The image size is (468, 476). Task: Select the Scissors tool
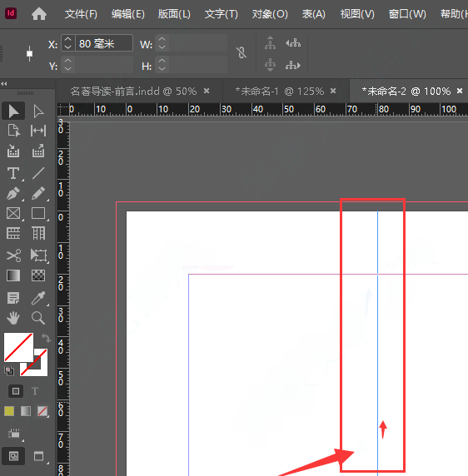[x=13, y=255]
